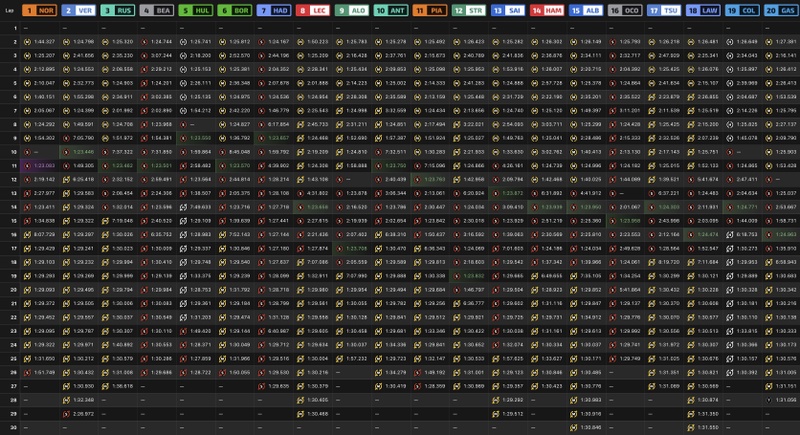
Task: Select the 9 ALO driver header
Action: 352,10
